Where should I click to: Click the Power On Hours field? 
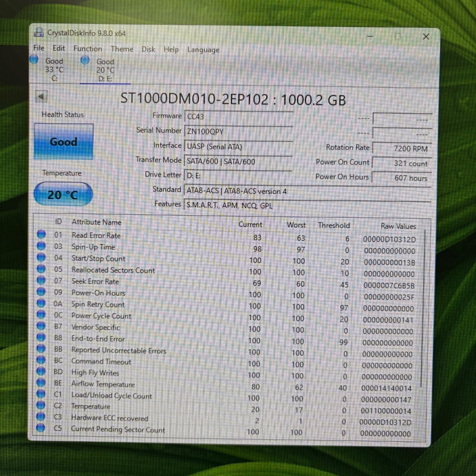402,178
